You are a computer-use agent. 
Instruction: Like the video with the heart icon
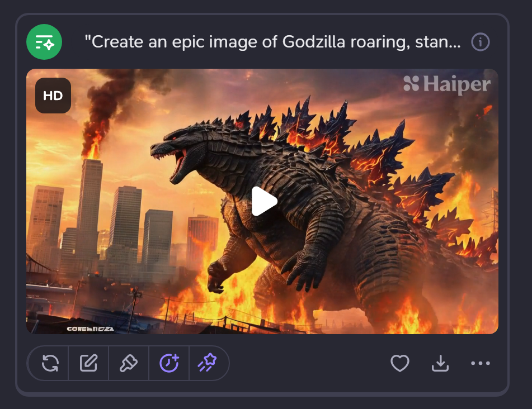click(400, 363)
